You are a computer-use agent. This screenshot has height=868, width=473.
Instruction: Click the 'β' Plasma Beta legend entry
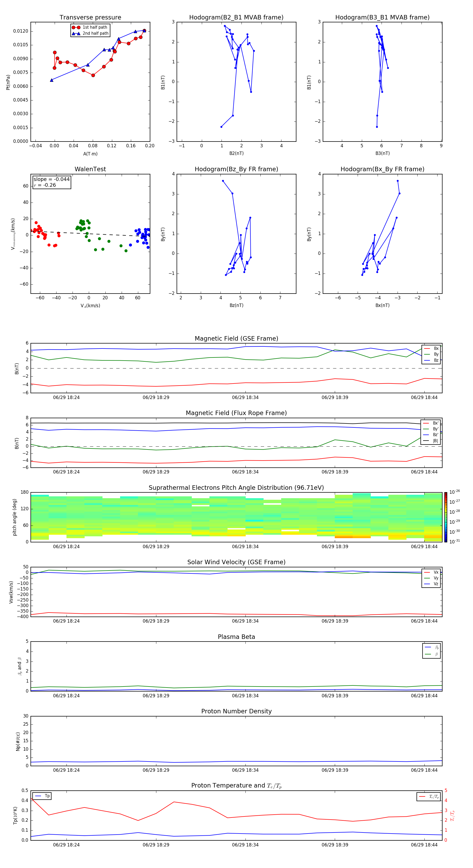pos(431,654)
